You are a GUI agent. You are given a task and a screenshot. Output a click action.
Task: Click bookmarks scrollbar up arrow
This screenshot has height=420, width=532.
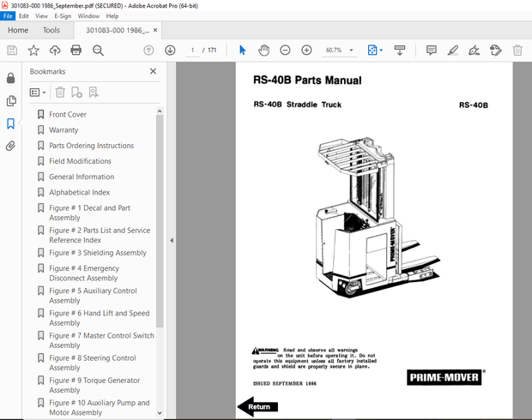(x=160, y=111)
